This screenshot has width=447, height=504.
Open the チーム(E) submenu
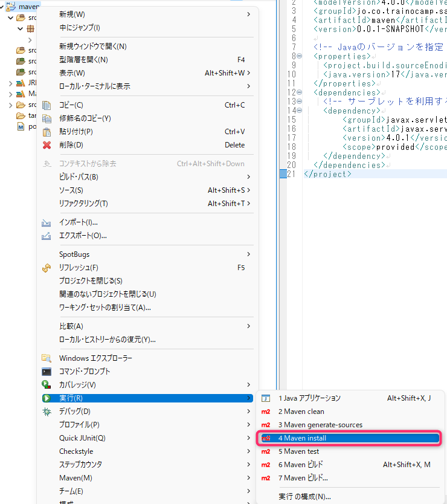[x=148, y=491]
